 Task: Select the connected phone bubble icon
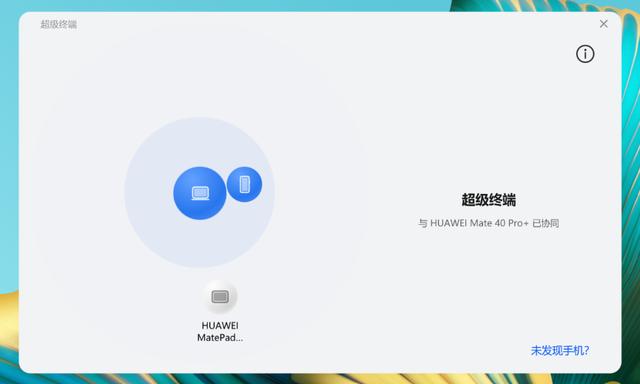[244, 184]
